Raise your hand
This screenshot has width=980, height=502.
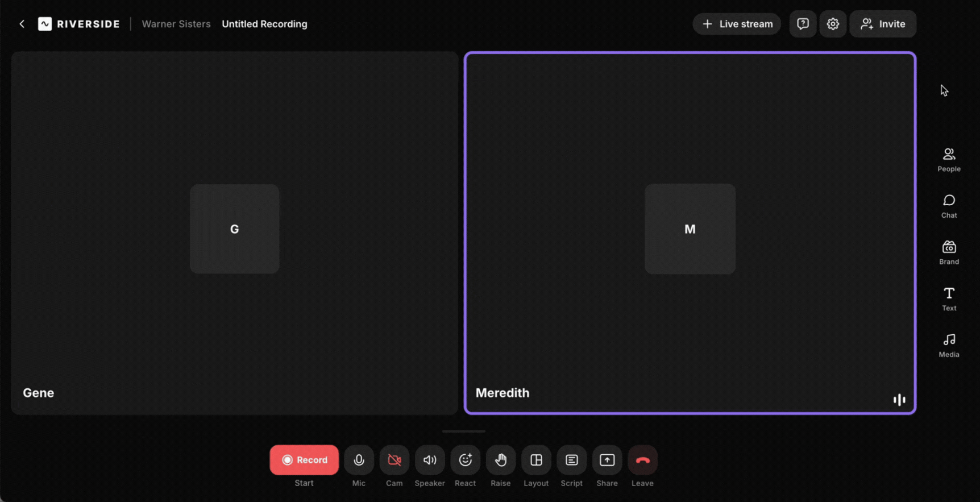500,460
